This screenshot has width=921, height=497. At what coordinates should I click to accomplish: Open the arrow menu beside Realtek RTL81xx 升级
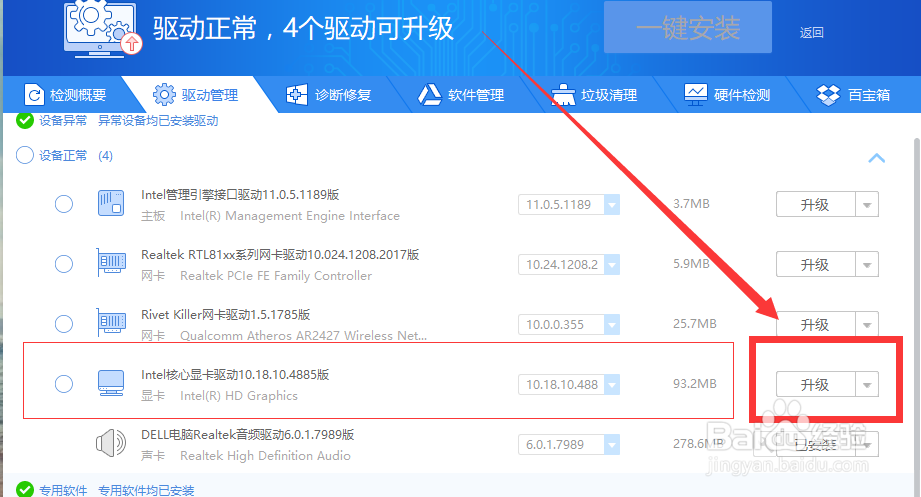[867, 265]
